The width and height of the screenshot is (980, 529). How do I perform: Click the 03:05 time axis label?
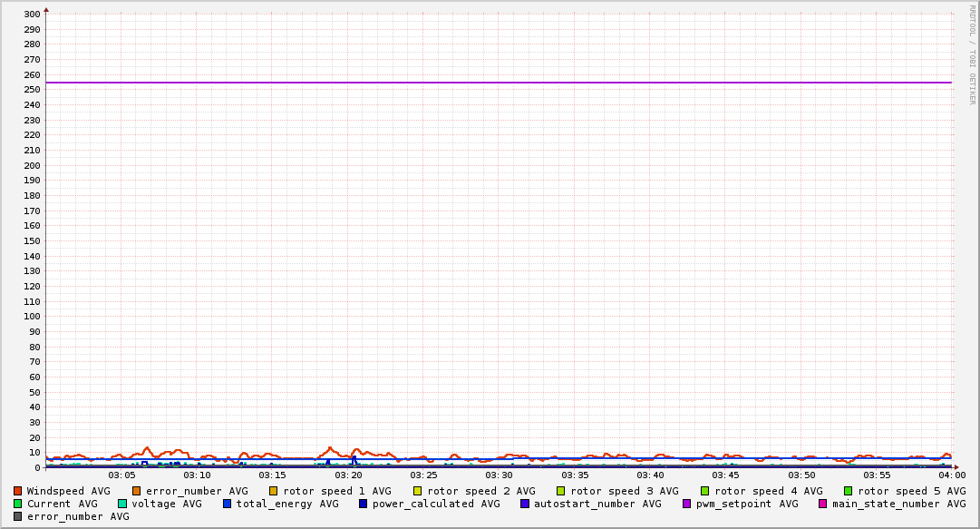pyautogui.click(x=121, y=475)
